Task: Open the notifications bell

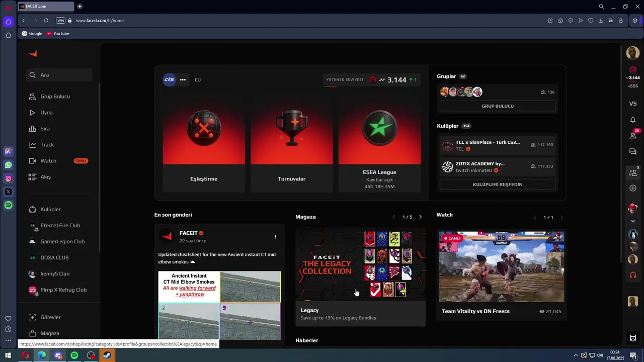Action: [x=633, y=120]
